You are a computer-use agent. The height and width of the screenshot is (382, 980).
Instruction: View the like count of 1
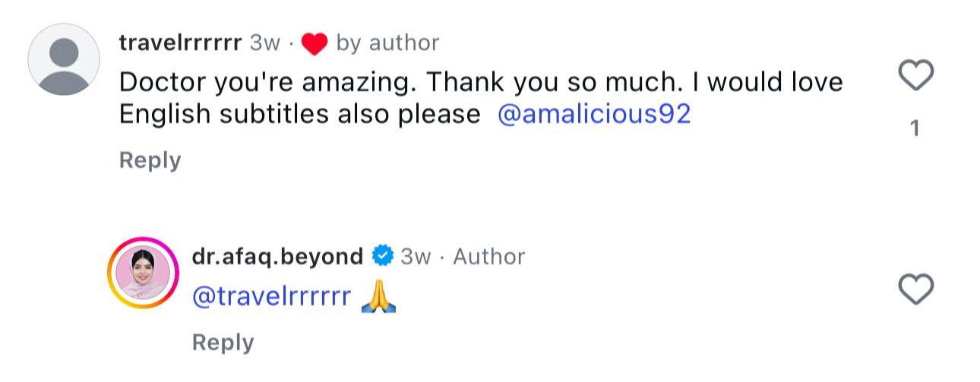click(915, 129)
